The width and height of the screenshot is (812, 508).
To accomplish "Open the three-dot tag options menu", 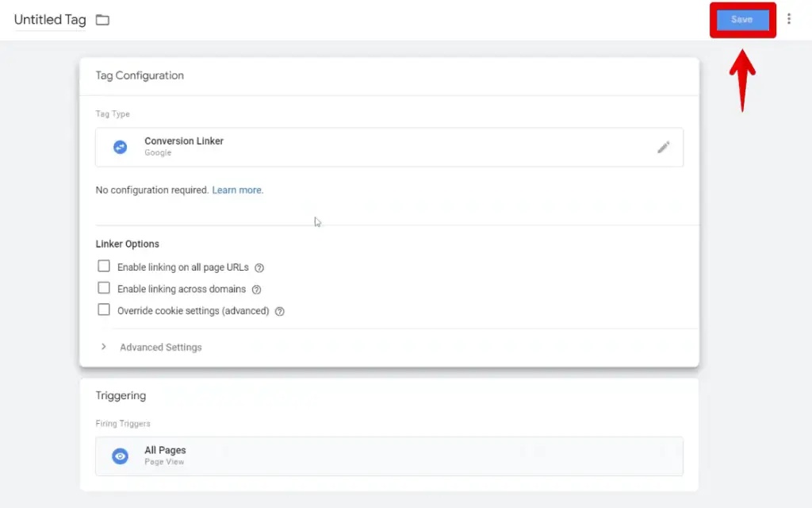I will pyautogui.click(x=789, y=19).
